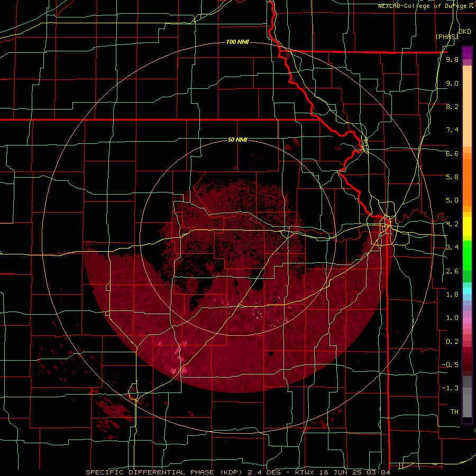
Task: Click the -0.5 value on color scale
Action: click(450, 365)
